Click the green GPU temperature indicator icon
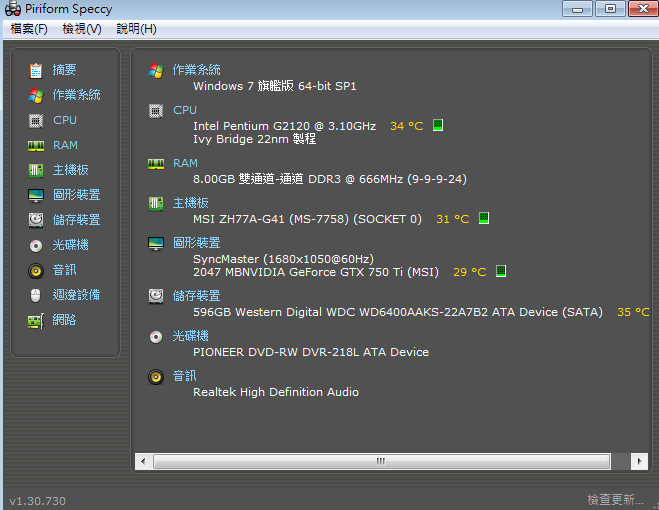This screenshot has width=659, height=510. pos(501,271)
